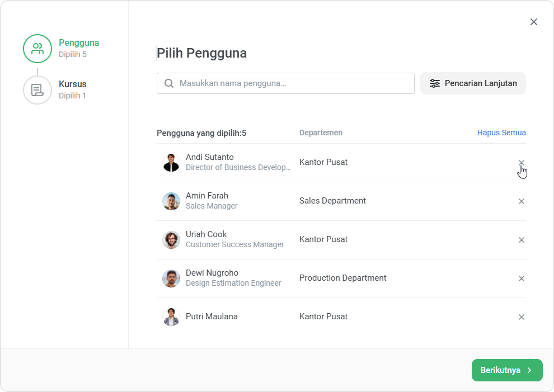This screenshot has width=554, height=392.
Task: Click Andi Sutanto's profile photo
Action: (x=171, y=163)
